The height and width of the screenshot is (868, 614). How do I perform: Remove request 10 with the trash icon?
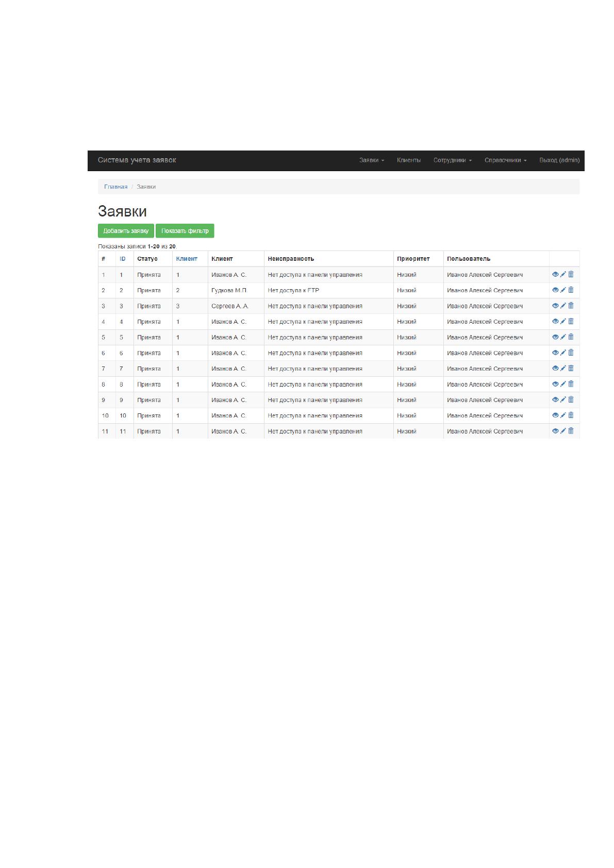(x=571, y=415)
